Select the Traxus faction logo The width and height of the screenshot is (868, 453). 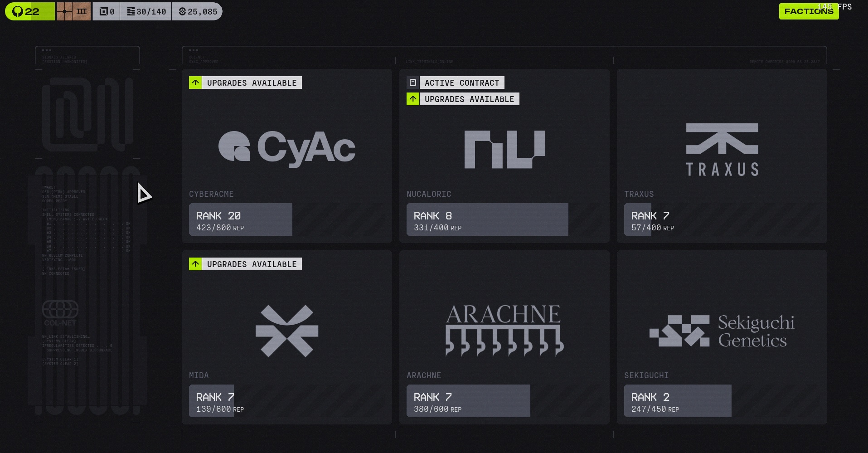722,150
